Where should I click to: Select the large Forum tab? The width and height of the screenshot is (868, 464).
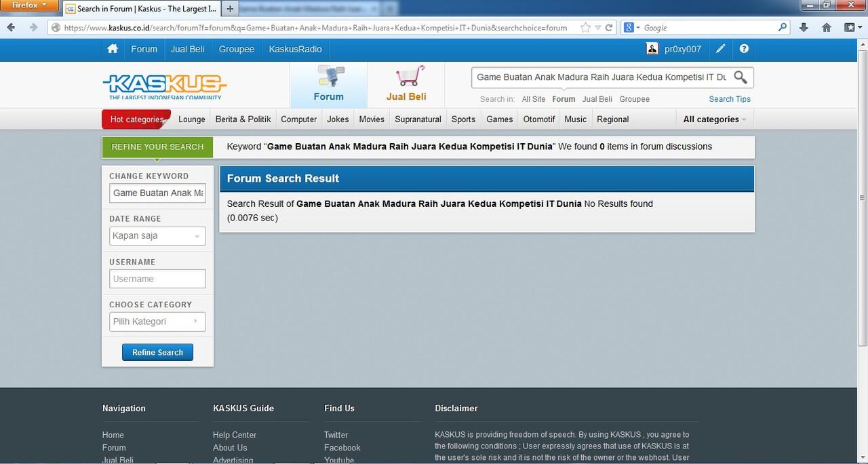[329, 85]
